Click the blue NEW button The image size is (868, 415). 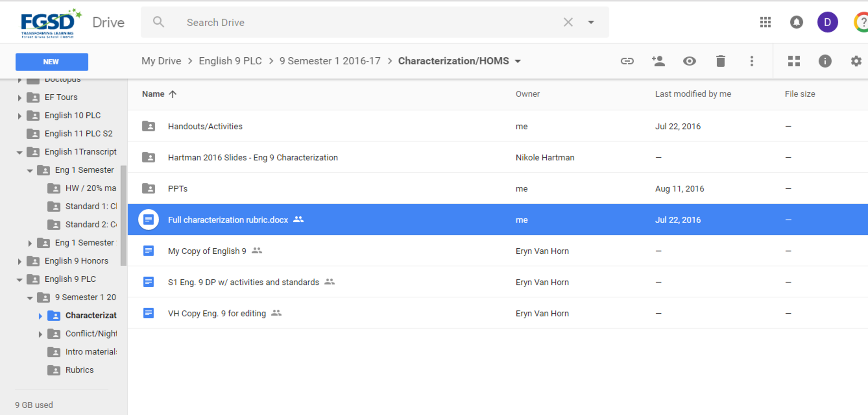52,62
